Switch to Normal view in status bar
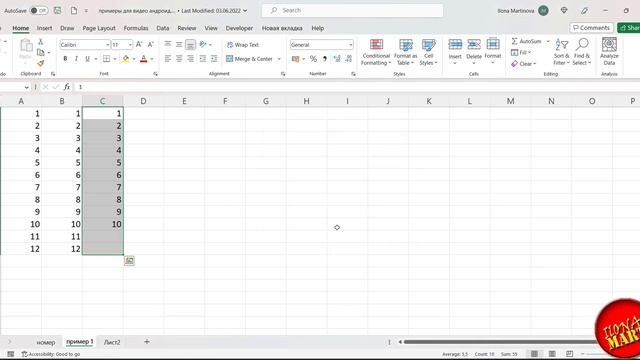This screenshot has height=360, width=640. coord(534,354)
